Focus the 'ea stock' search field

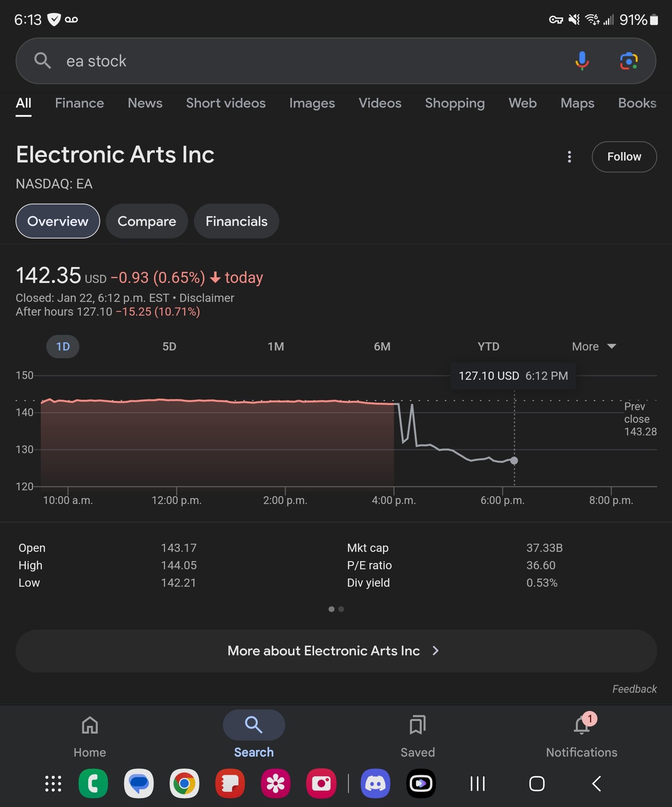click(x=336, y=61)
